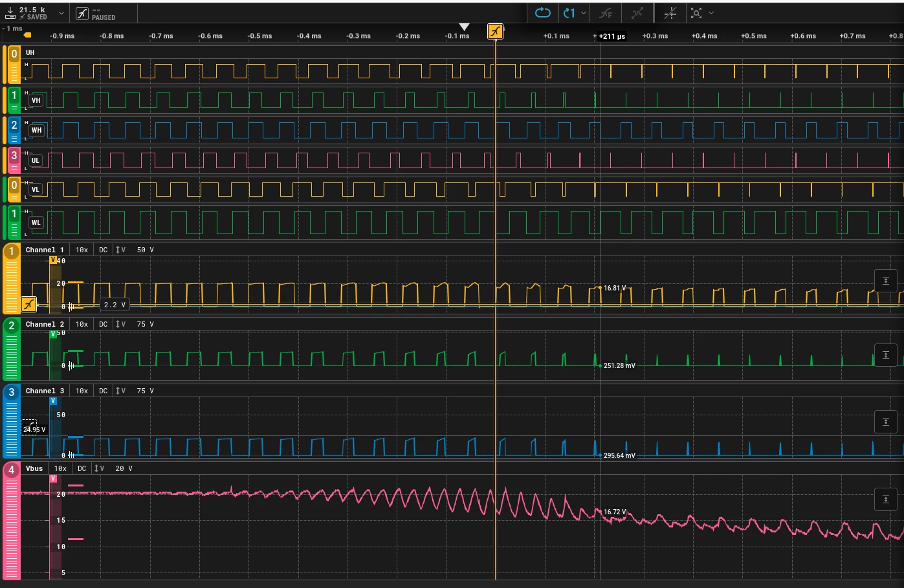The width and height of the screenshot is (904, 588).
Task: Click the white triangle time reference marker
Action: click(x=464, y=27)
